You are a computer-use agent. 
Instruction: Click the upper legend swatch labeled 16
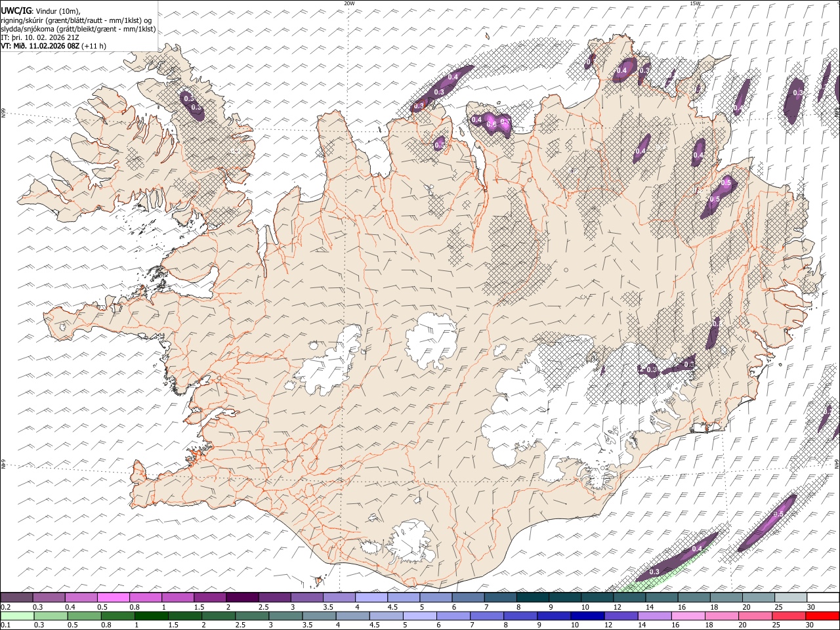click(694, 597)
